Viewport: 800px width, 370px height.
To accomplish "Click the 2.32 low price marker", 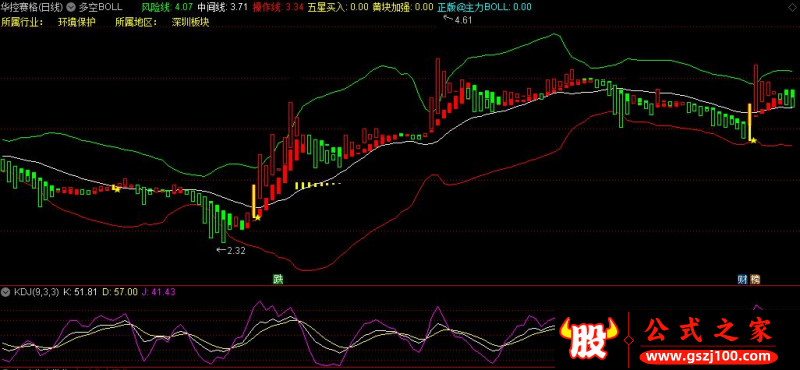I will click(x=231, y=250).
